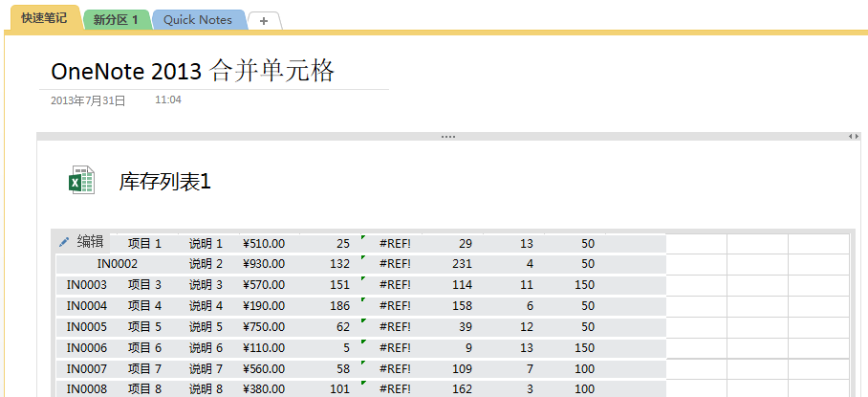The height and width of the screenshot is (397, 868).
Task: Select cell 说明 5
Action: point(206,327)
